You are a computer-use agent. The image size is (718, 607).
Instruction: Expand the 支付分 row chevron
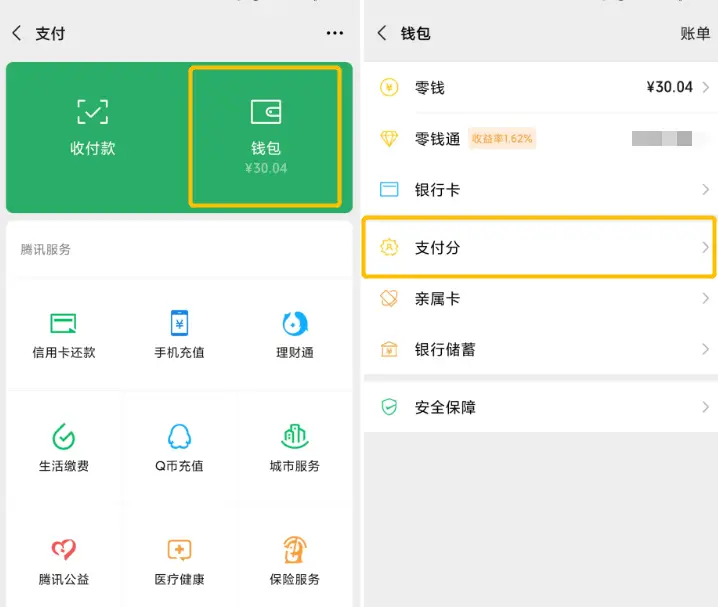(706, 247)
